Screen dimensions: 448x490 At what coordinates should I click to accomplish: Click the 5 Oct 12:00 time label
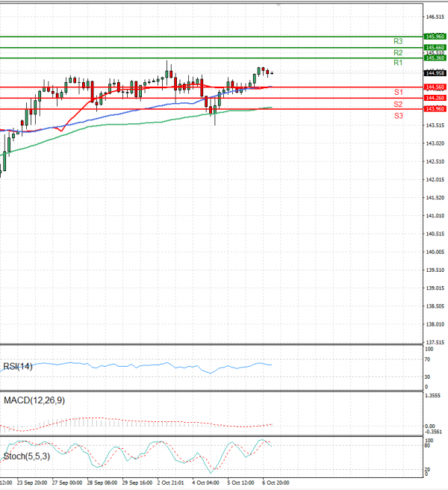(x=240, y=483)
